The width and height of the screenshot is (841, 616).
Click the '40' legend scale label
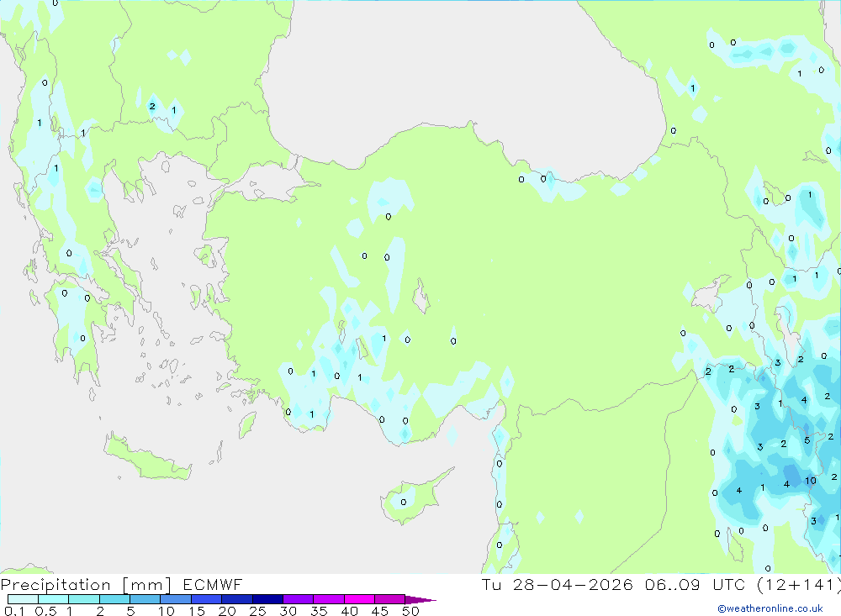(x=350, y=611)
